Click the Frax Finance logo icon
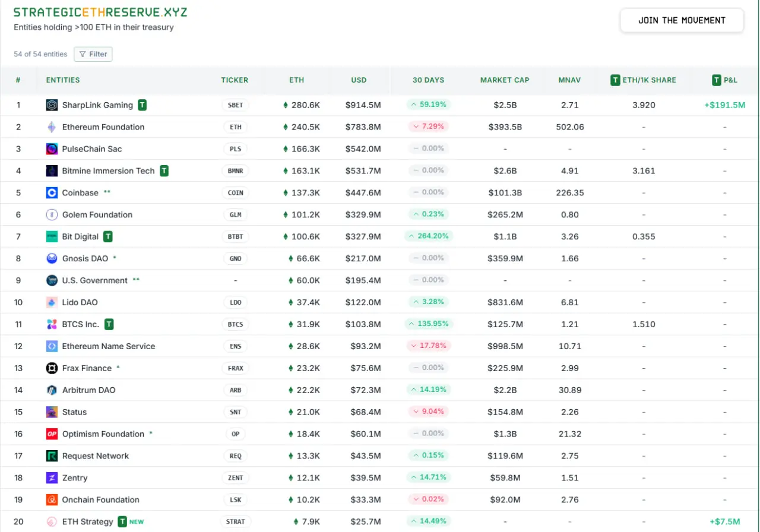 [52, 368]
